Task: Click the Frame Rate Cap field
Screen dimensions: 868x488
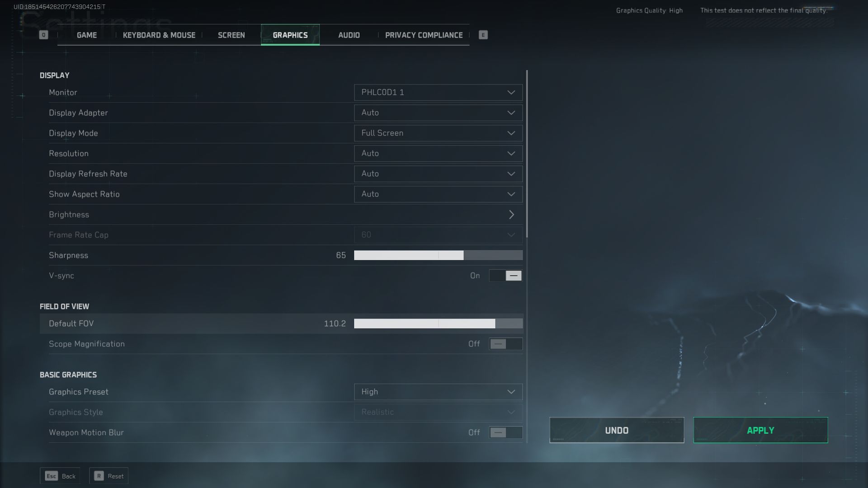Action: (438, 235)
